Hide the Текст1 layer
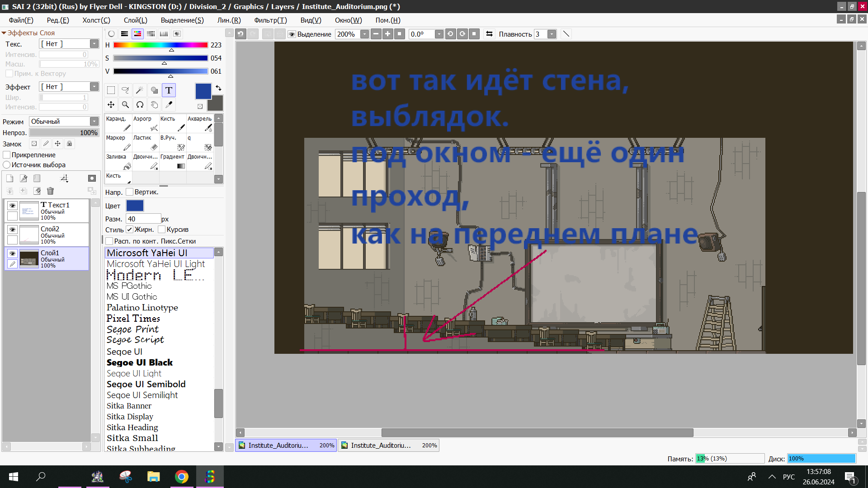The image size is (868, 488). 13,206
